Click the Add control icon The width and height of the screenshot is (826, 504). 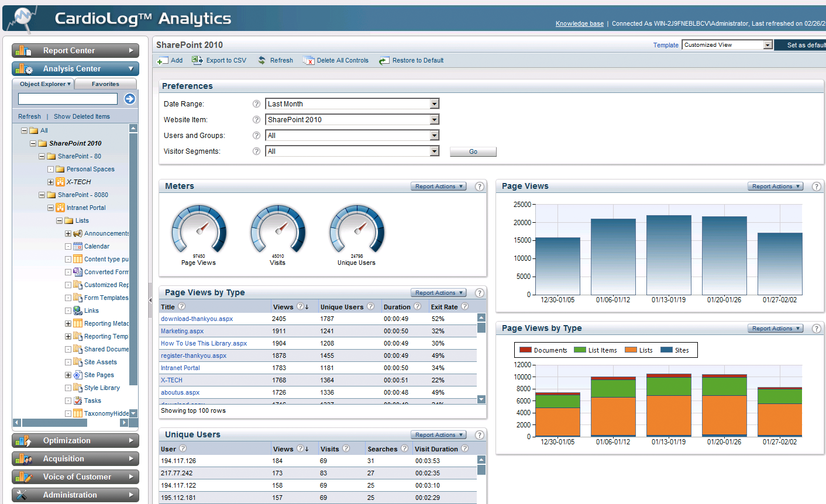[163, 60]
